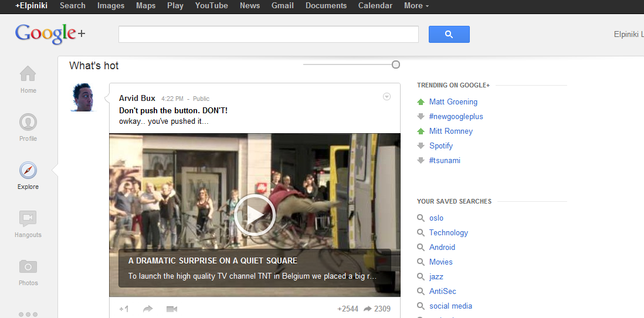
Task: Click the blue search magnifier button
Action: [449, 35]
